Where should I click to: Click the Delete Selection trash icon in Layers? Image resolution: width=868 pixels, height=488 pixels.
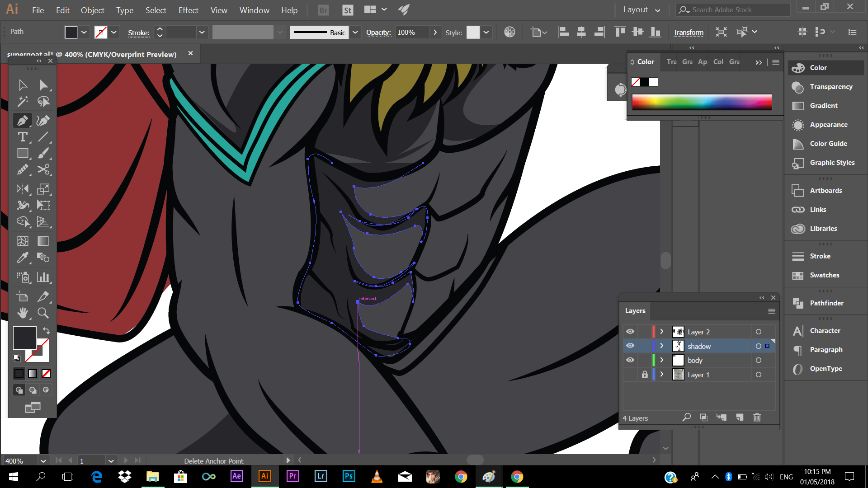(x=757, y=418)
